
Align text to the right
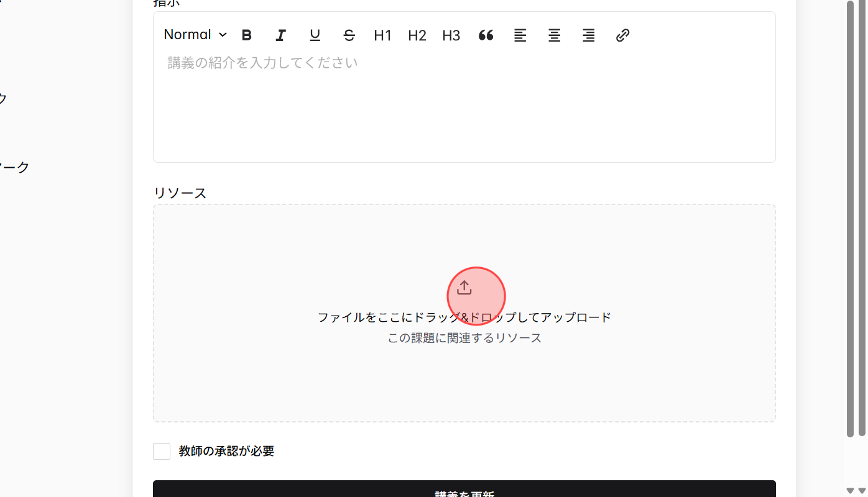click(x=588, y=35)
